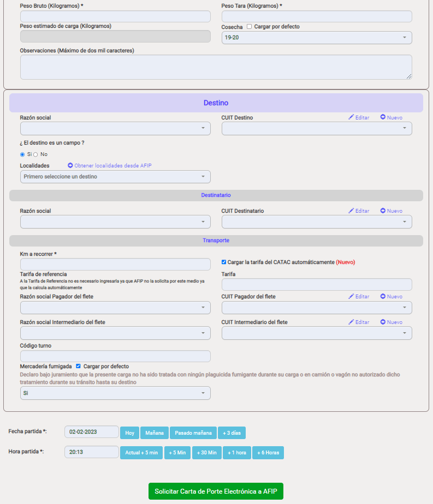Open the Cosecha 19-20 dropdown
433x504 pixels.
[317, 38]
